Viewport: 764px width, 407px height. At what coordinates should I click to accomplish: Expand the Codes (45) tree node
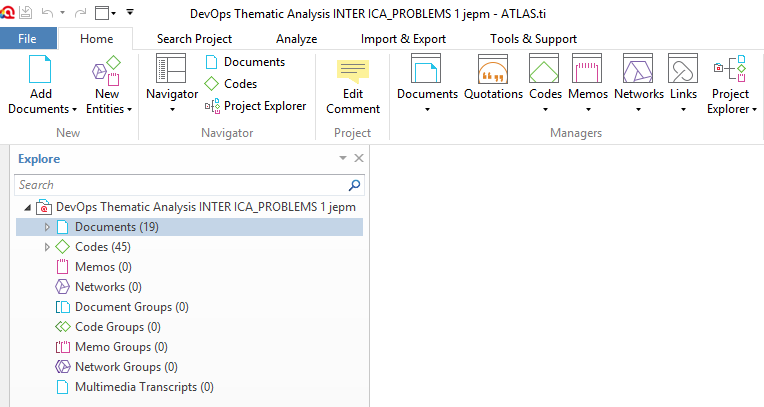click(x=47, y=247)
